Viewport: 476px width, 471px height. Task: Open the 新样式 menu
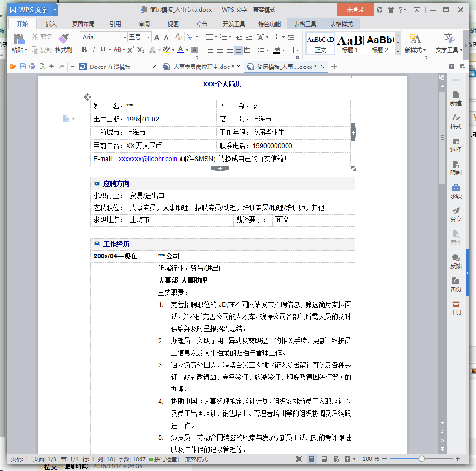(415, 43)
